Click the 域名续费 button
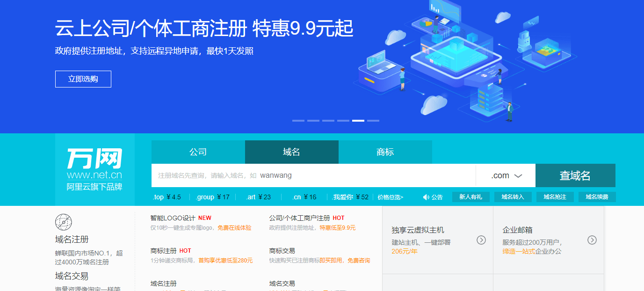The height and width of the screenshot is (291, 644). (x=597, y=197)
